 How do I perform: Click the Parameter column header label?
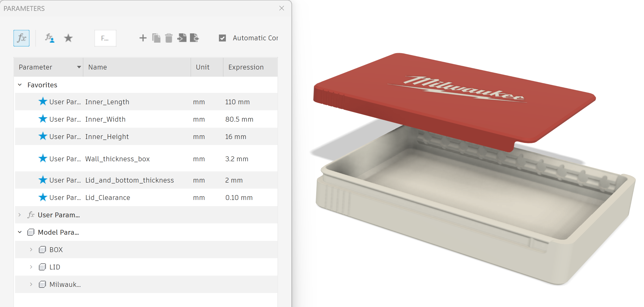click(35, 67)
